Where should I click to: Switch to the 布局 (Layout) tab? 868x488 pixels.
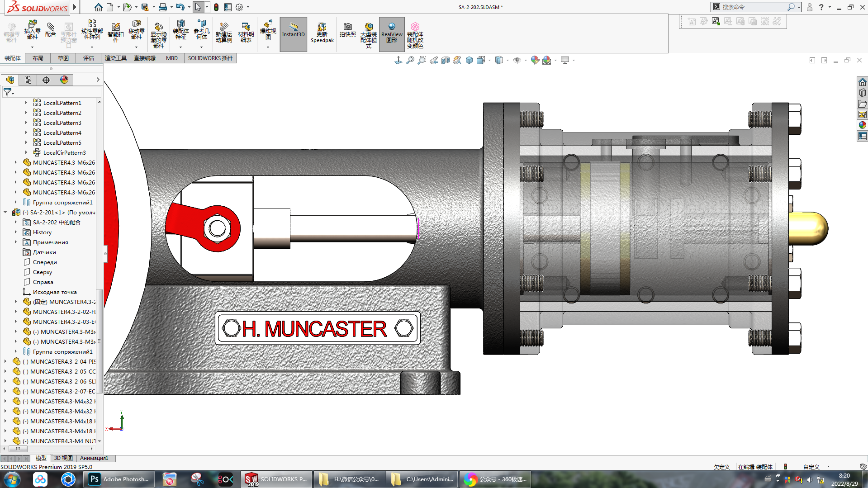coord(38,58)
